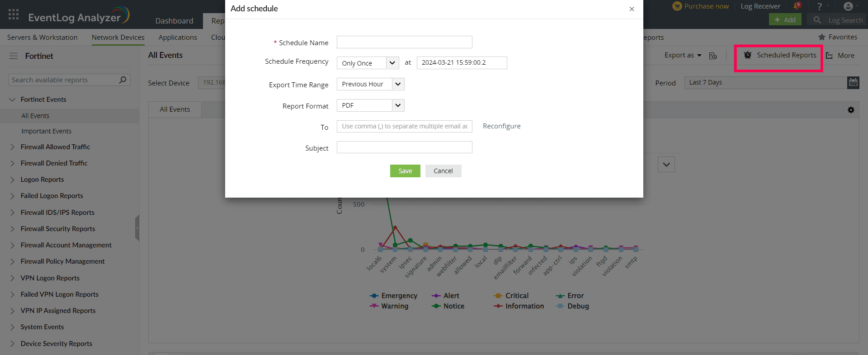Click the More chart icon
This screenshot has height=355, width=868.
tap(829, 56)
